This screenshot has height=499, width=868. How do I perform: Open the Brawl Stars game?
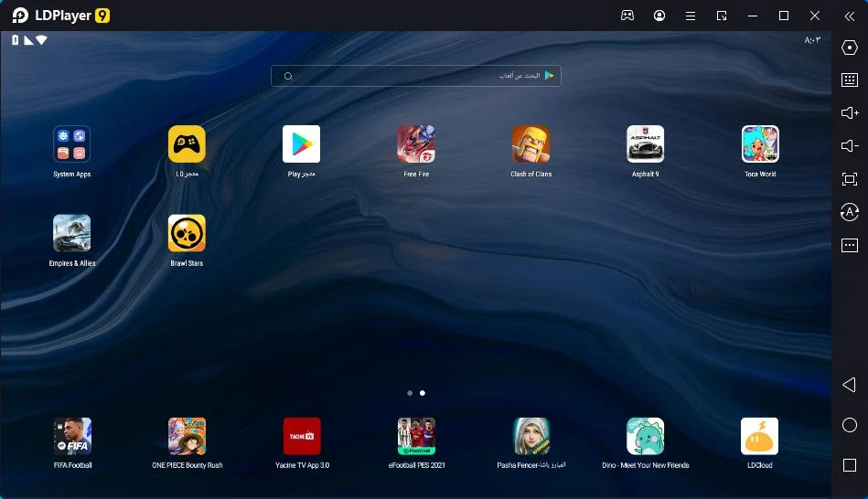tap(187, 233)
